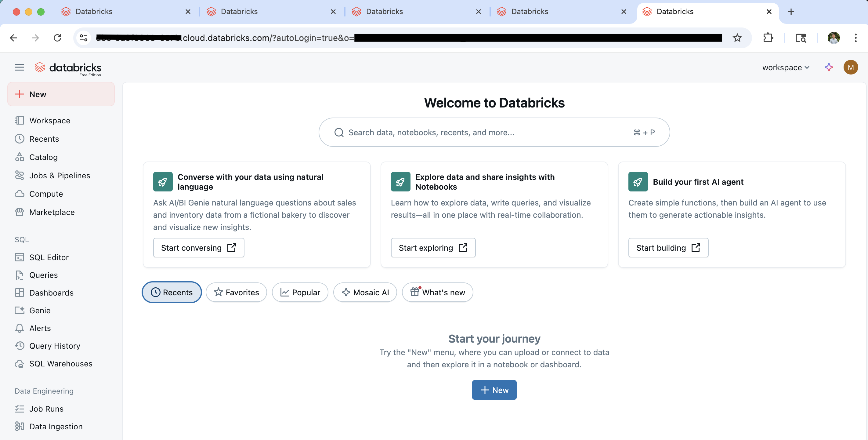868x440 pixels.
Task: Click the Query History icon
Action: click(20, 346)
